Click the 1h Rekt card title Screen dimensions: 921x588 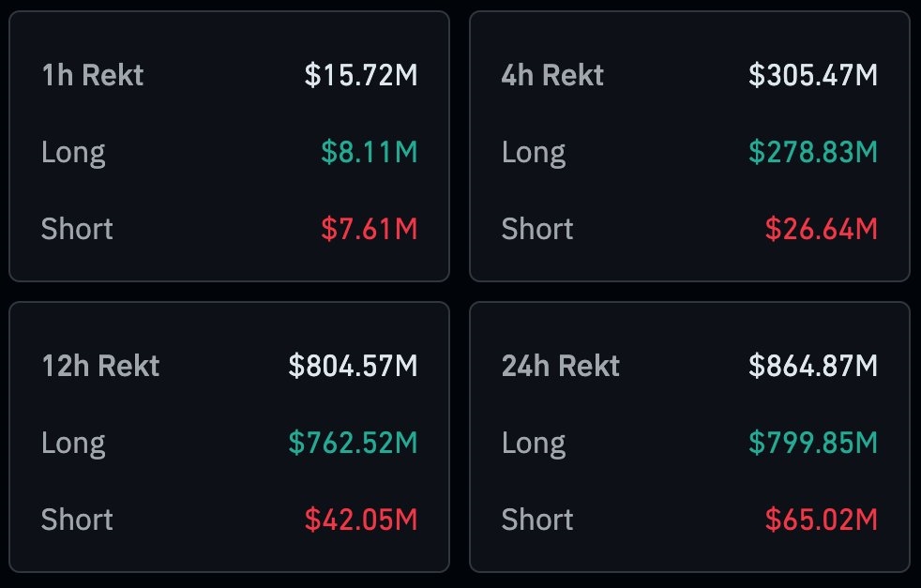(93, 75)
